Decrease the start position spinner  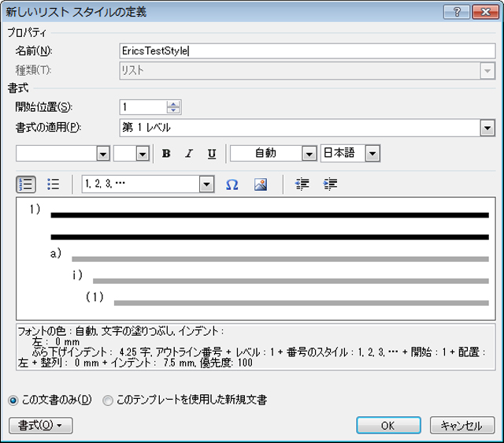click(173, 110)
